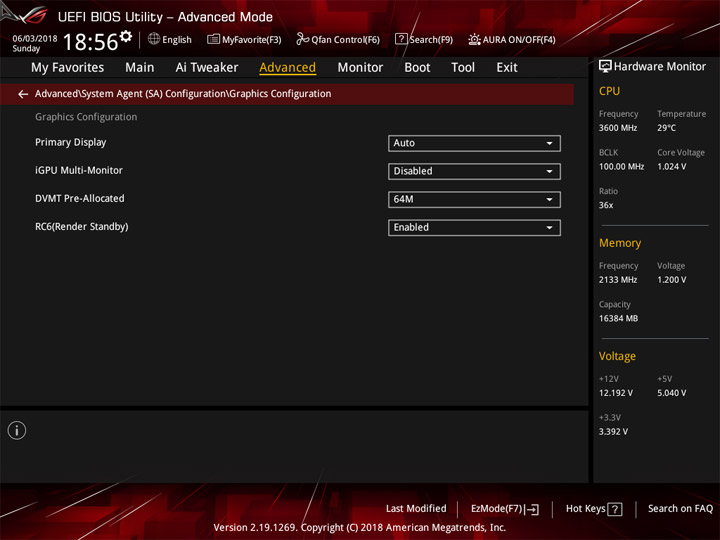The image size is (720, 540).
Task: Click the EzMode exit arrow icon
Action: [532, 509]
